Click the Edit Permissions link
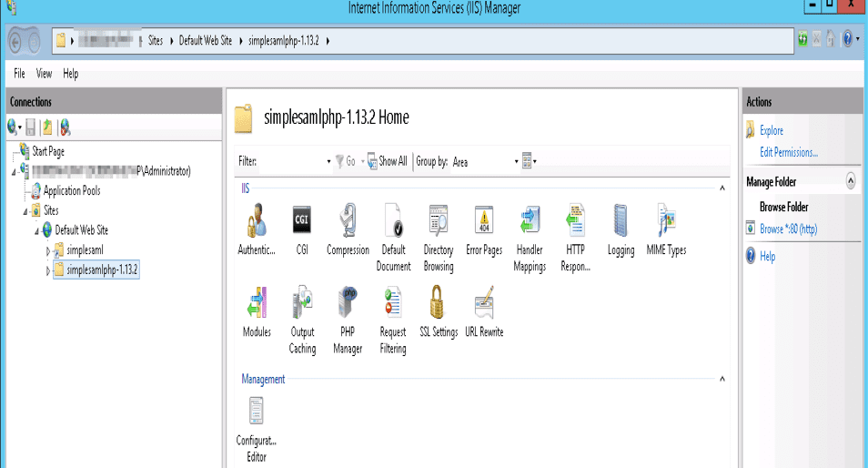The width and height of the screenshot is (868, 468). pyautogui.click(x=788, y=153)
